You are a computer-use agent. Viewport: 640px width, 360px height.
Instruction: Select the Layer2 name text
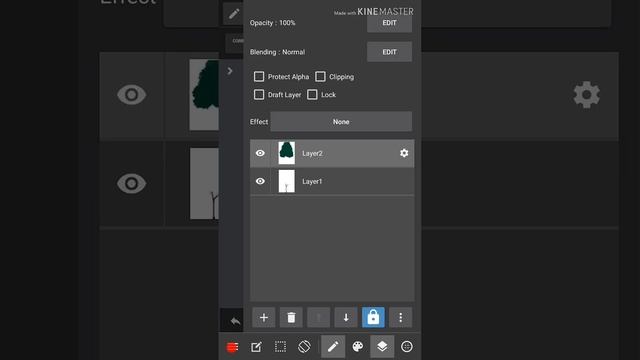coord(312,153)
